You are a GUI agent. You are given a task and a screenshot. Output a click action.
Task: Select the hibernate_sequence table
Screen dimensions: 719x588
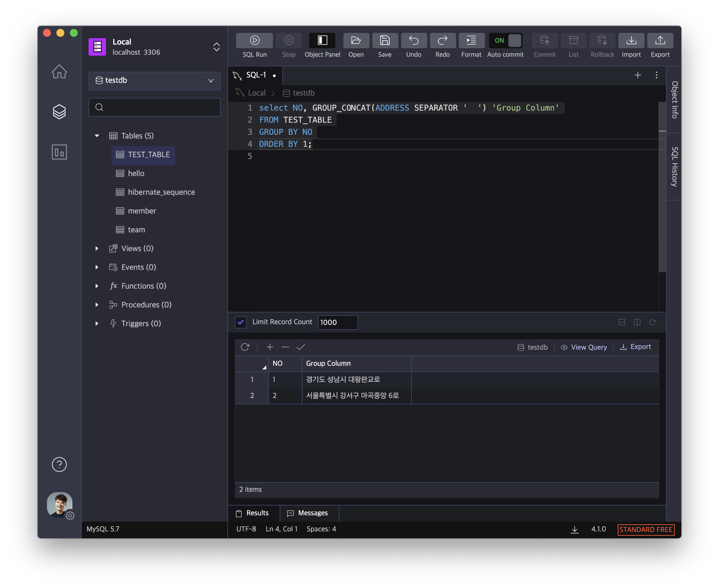click(161, 192)
